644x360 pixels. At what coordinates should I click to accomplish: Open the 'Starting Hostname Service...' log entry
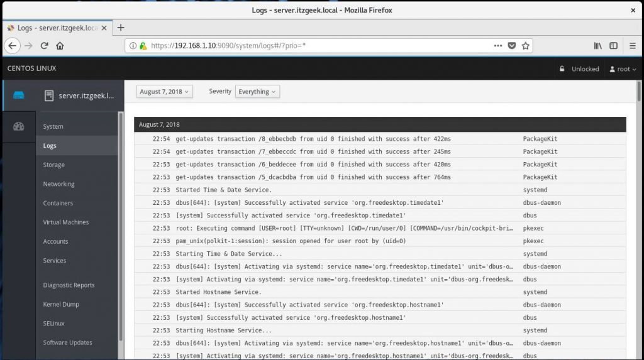point(380,330)
